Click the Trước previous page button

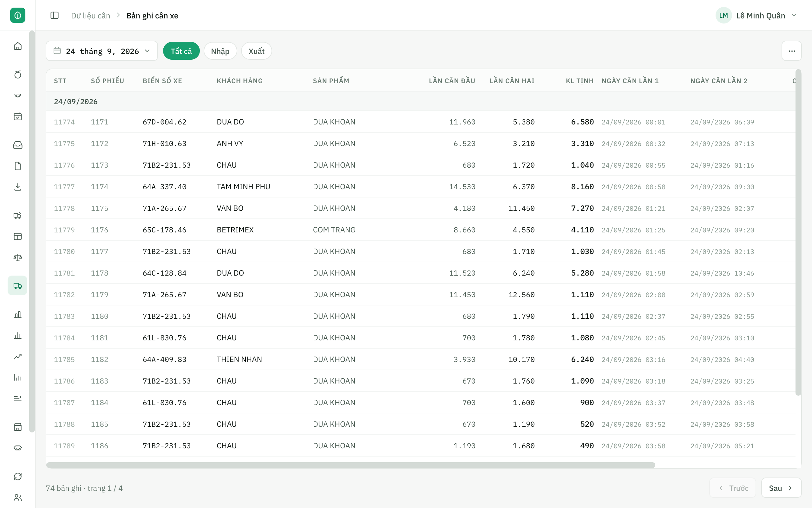click(x=733, y=488)
